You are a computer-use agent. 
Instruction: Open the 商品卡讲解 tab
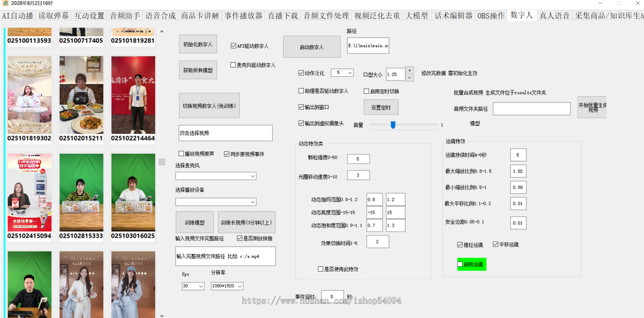(x=200, y=16)
